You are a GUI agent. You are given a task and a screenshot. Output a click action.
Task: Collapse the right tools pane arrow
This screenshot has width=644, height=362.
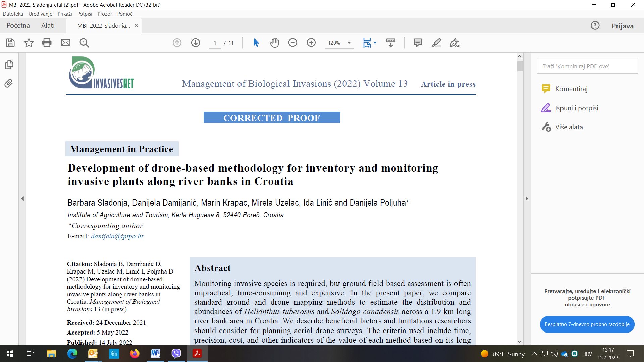[527, 199]
